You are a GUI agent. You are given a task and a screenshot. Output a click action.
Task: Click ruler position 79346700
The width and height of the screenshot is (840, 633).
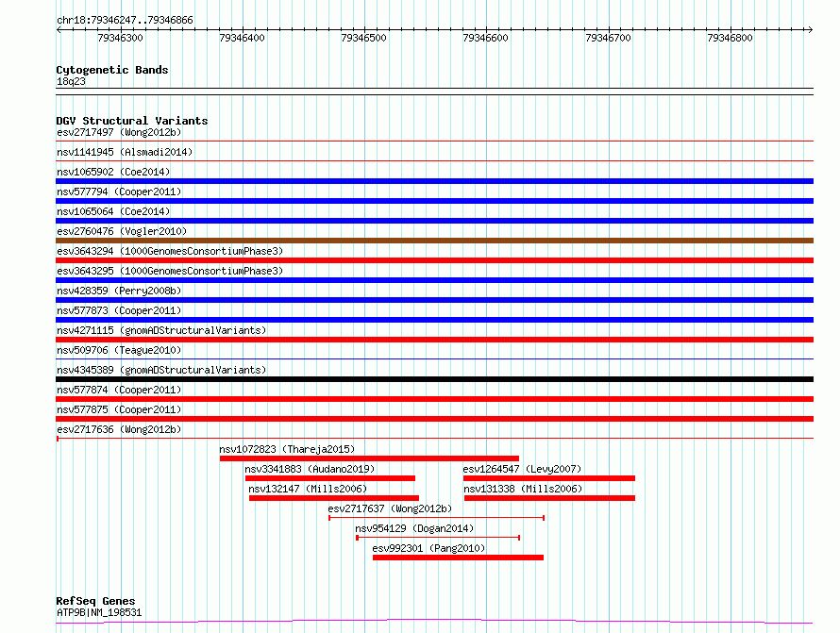click(x=608, y=38)
